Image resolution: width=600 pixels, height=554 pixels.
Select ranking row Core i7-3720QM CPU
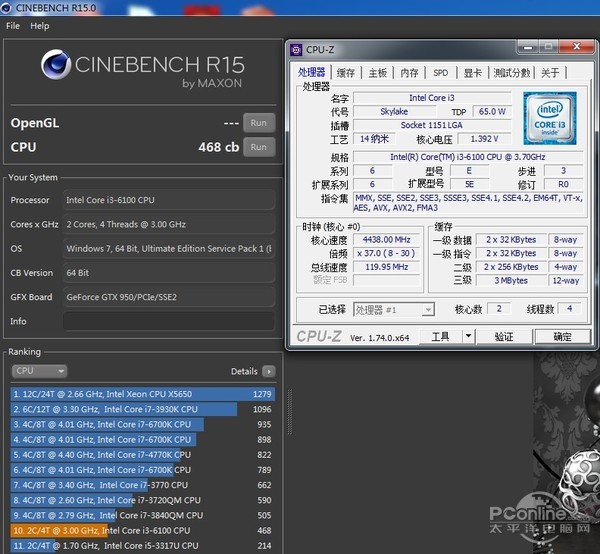point(142,500)
